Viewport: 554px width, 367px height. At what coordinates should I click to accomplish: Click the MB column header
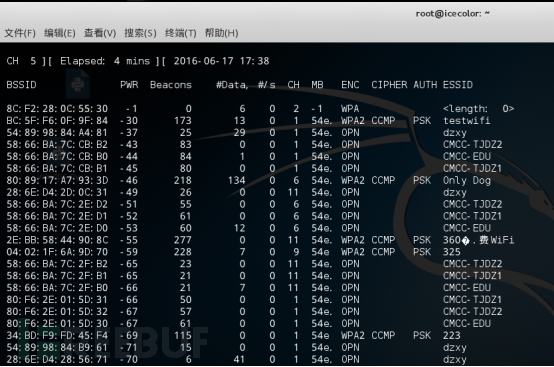(317, 85)
